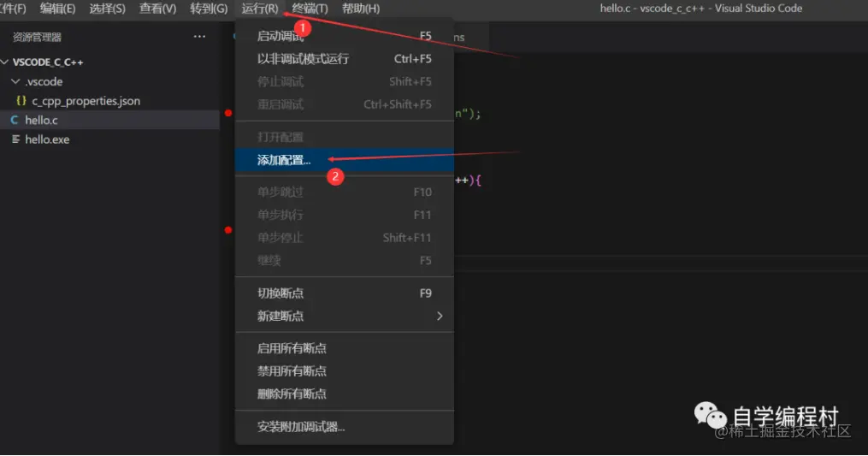Image resolution: width=868 pixels, height=456 pixels.
Task: Select 启用所有断点 menu entry
Action: 345,348
